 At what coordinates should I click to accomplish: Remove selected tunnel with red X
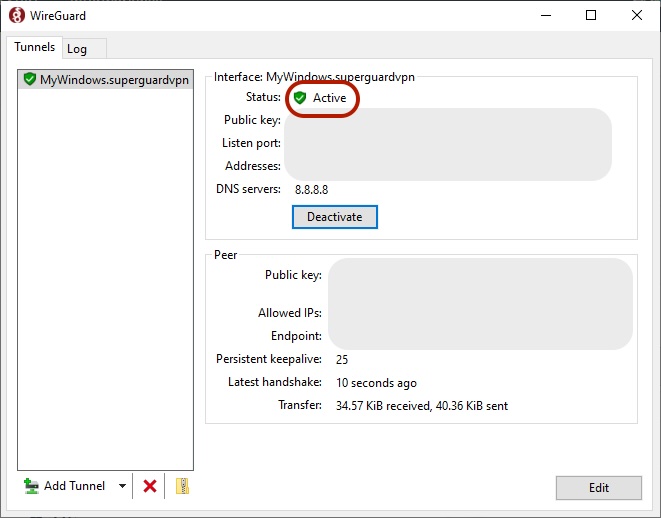(x=150, y=486)
